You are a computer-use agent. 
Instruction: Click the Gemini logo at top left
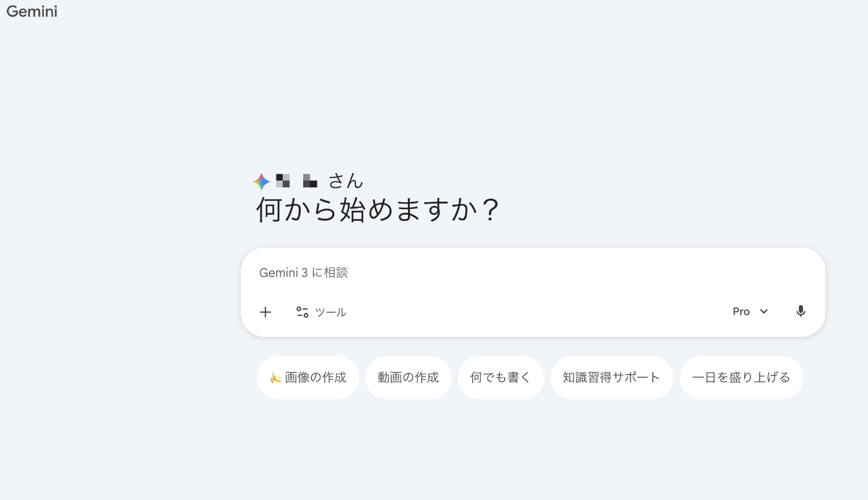pyautogui.click(x=32, y=11)
